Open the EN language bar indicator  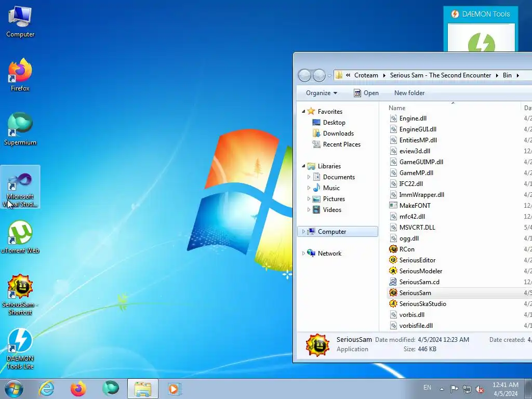pyautogui.click(x=427, y=388)
